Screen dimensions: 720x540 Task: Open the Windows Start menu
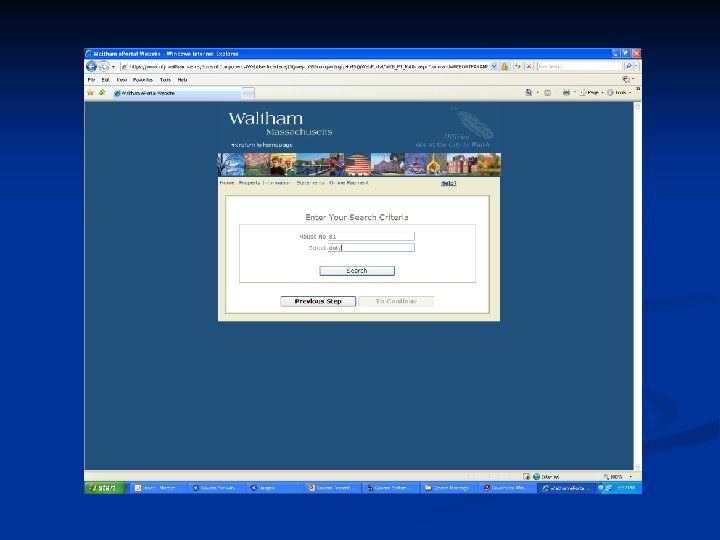105,488
